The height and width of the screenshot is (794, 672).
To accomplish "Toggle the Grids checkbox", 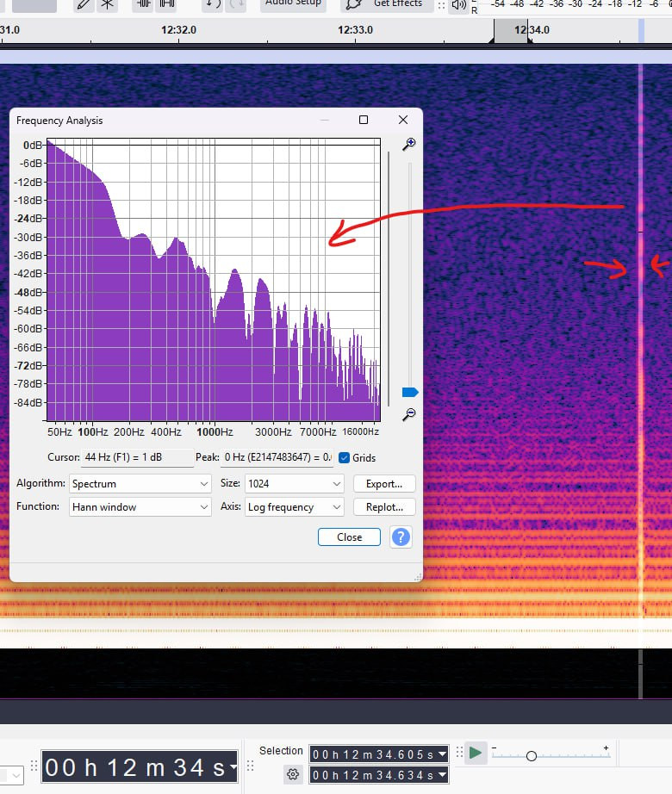I will coord(345,458).
